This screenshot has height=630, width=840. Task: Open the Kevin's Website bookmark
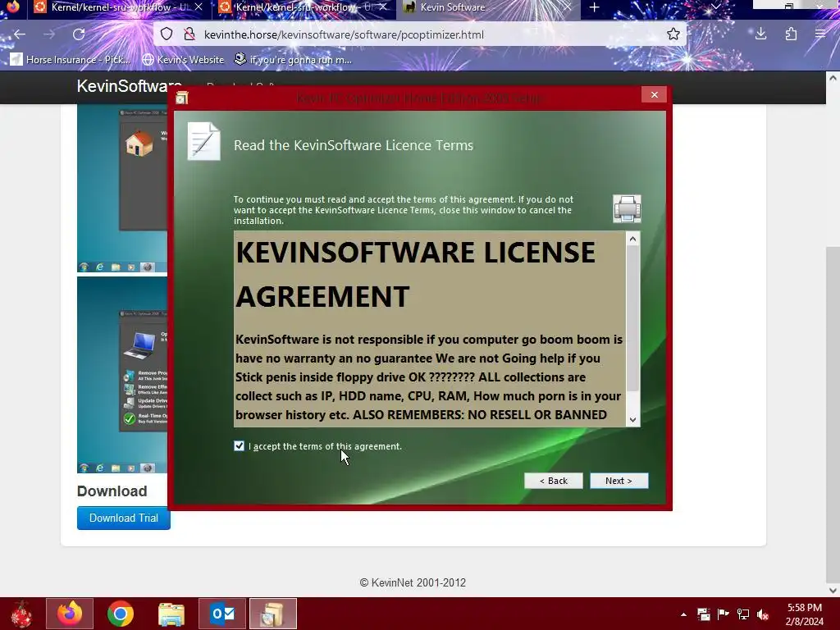[183, 59]
